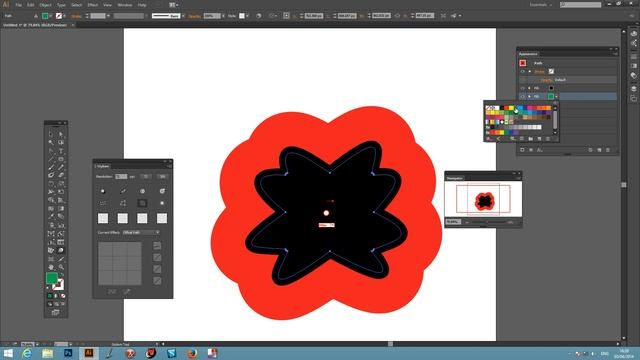Click Navigator thumbnail preview
The width and height of the screenshot is (640, 360).
[x=483, y=200]
